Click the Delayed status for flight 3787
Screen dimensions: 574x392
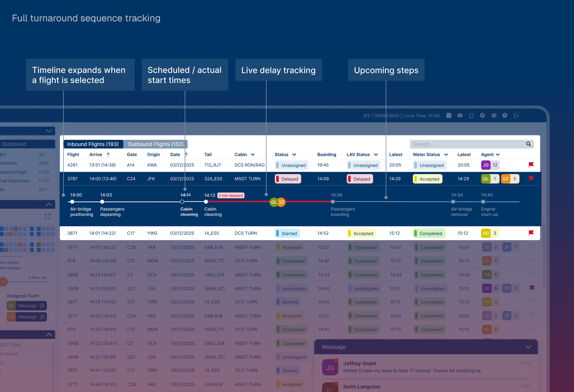click(x=288, y=179)
